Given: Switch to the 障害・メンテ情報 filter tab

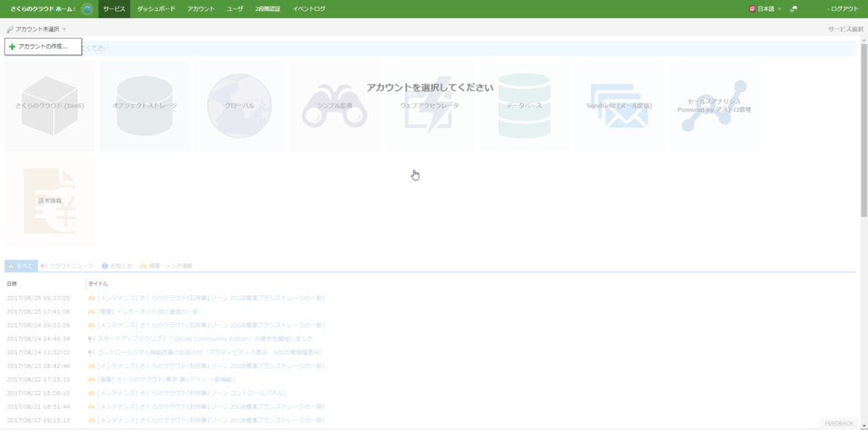Looking at the screenshot, I should click(166, 266).
